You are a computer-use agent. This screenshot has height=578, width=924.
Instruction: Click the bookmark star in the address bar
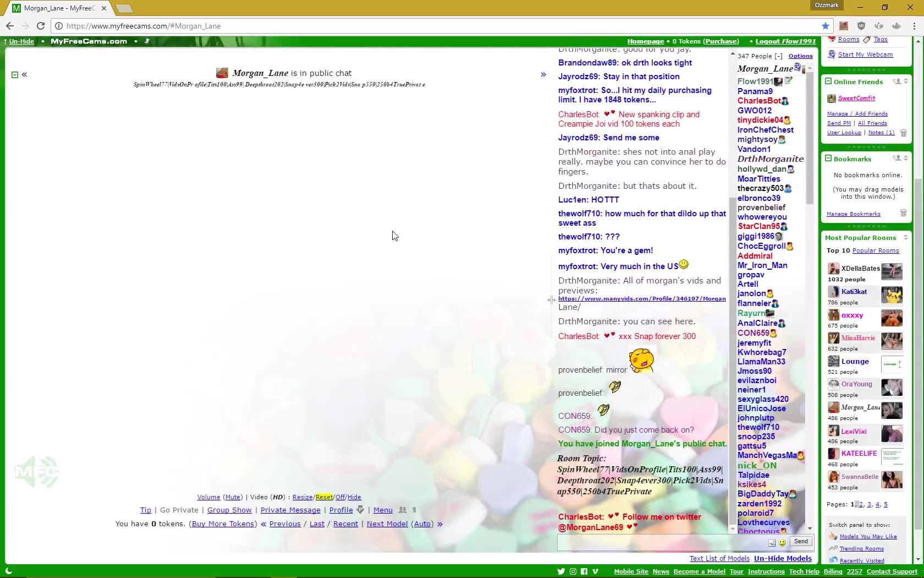tap(825, 26)
